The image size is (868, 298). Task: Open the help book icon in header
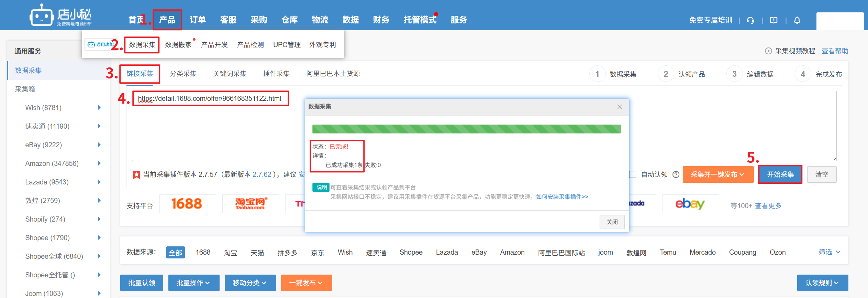(774, 20)
